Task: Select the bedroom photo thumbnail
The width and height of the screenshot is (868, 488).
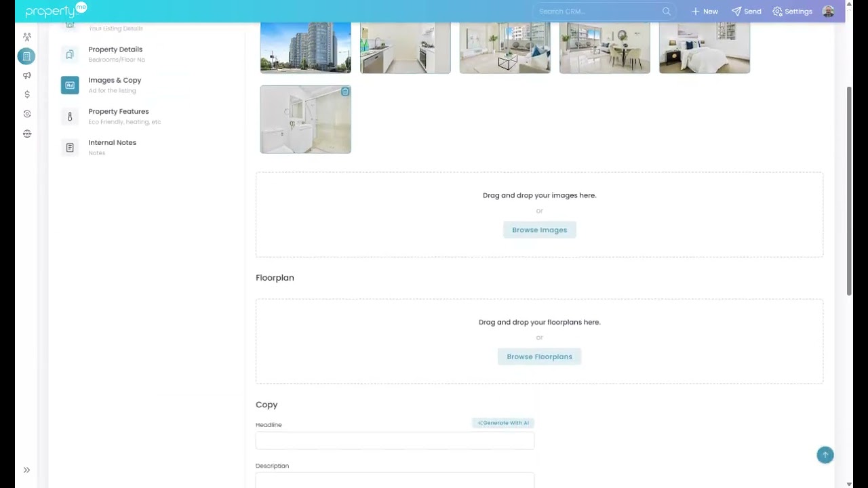Action: click(705, 47)
